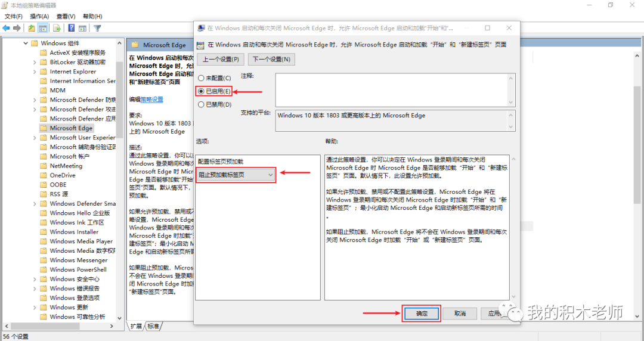
Task: Click the folder icon of Windows Installer
Action: 43,232
